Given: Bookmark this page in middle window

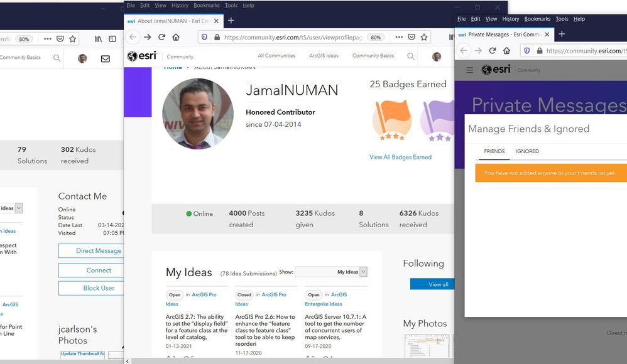Looking at the screenshot, I should click(424, 37).
